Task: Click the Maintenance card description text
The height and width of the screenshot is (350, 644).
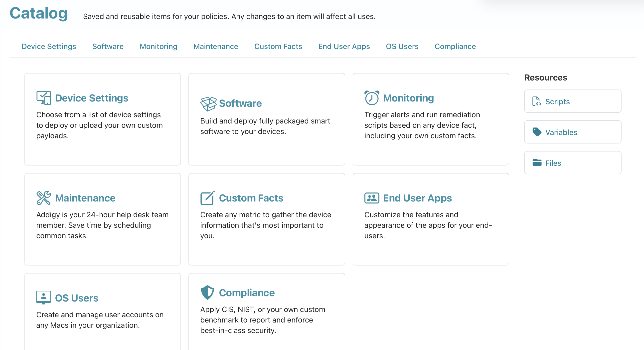Action: click(103, 225)
